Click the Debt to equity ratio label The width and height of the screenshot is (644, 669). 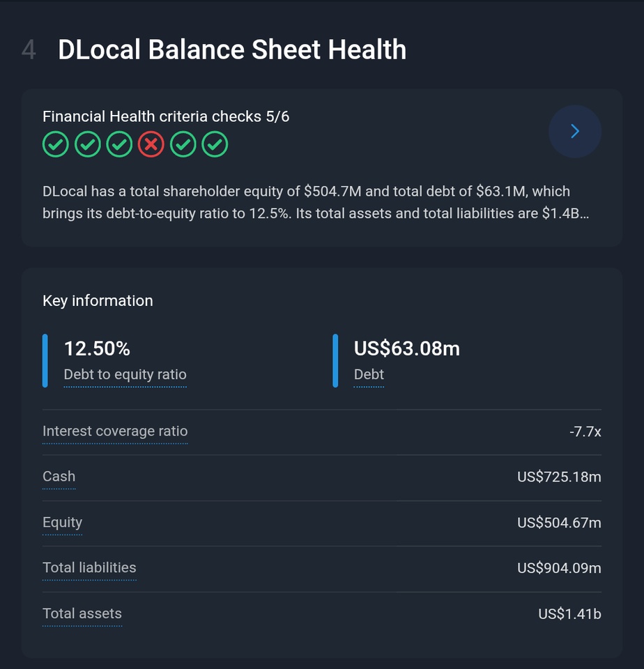point(125,375)
